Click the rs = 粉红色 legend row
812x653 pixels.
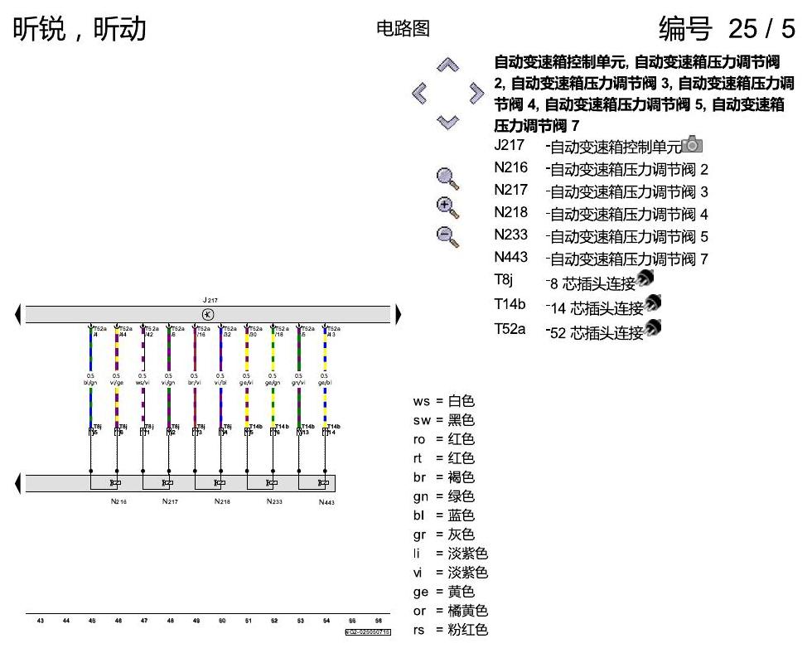[x=451, y=630]
